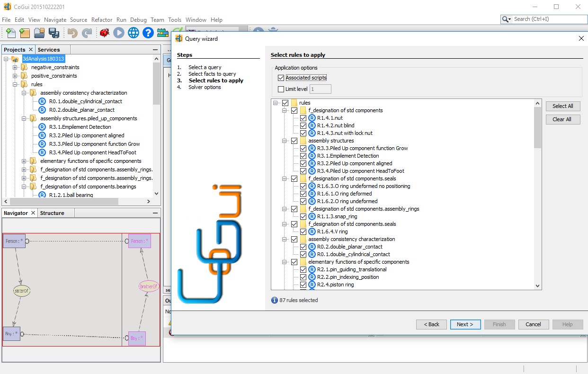Click the Undo toolbar icon

(72, 33)
